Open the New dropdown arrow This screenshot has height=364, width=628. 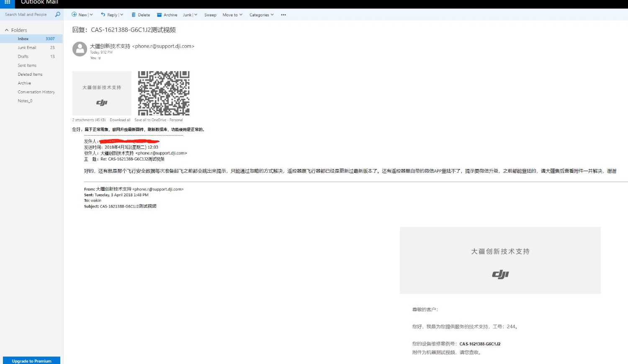pos(91,15)
